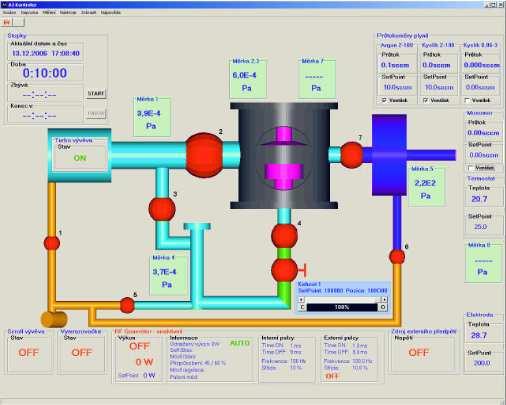Screen dimensions: 506x405
Task: Click the Elektroda Teplota value 28.7
Action: pos(479,335)
